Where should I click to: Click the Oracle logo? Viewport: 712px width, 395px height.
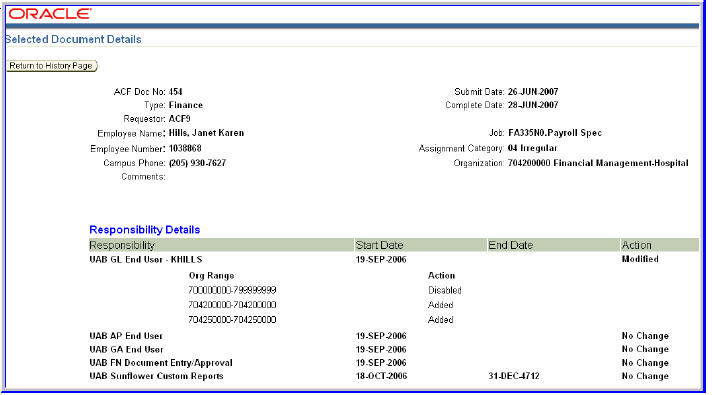(x=49, y=14)
